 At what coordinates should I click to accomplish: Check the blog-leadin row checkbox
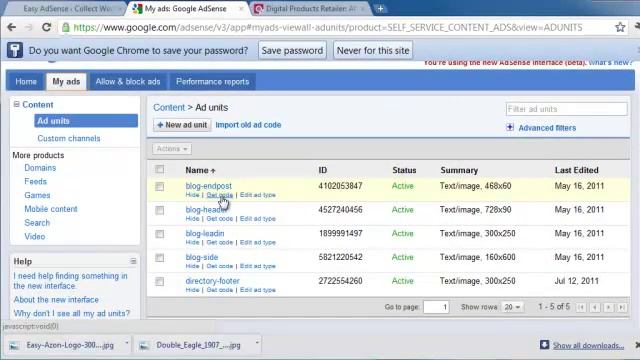pos(160,234)
